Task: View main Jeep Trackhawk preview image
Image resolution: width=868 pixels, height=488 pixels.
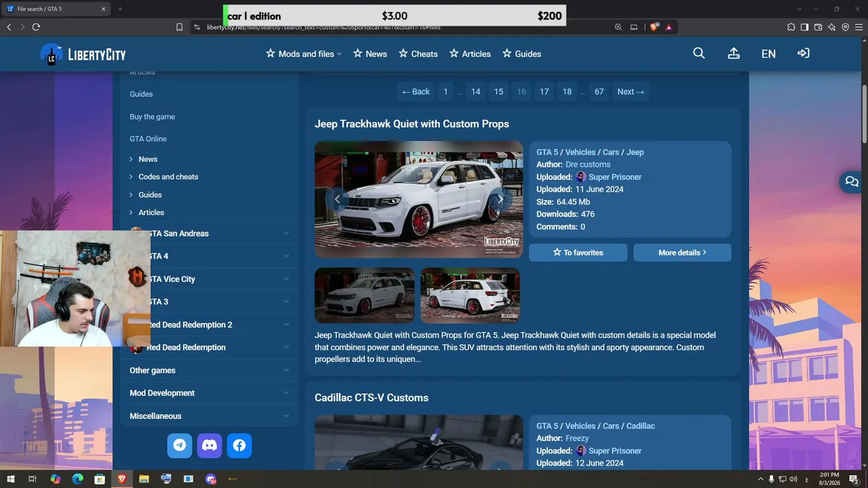Action: click(x=418, y=199)
